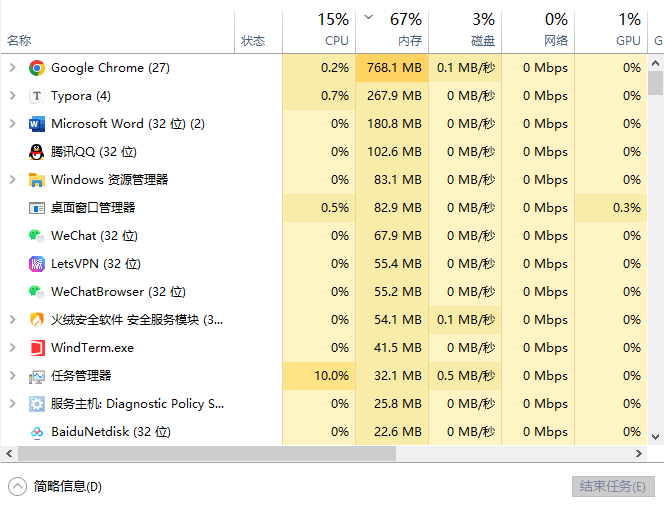
Task: Select the Windows 资源管理器 row name
Action: click(x=109, y=180)
